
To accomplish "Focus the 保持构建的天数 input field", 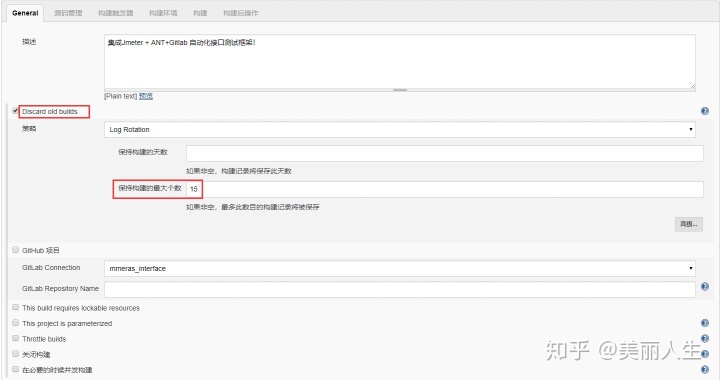I will (x=444, y=153).
